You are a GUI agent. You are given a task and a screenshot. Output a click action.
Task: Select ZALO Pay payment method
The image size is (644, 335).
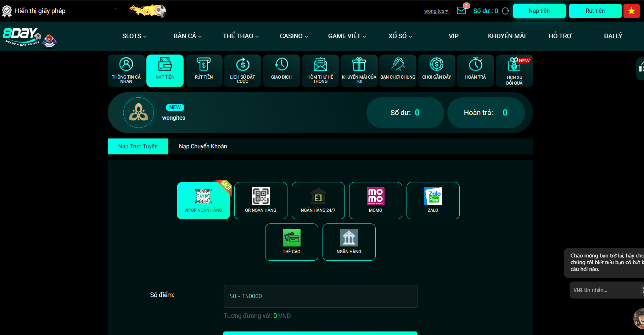click(433, 200)
